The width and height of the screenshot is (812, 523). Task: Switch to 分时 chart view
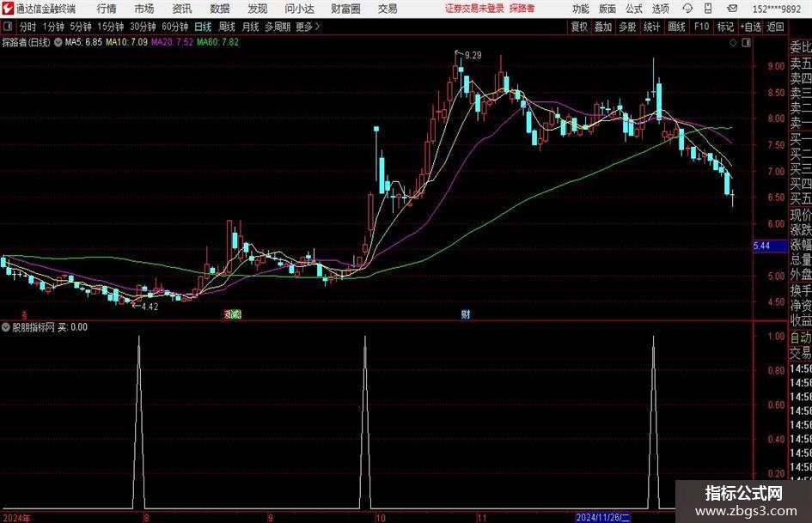tap(28, 27)
